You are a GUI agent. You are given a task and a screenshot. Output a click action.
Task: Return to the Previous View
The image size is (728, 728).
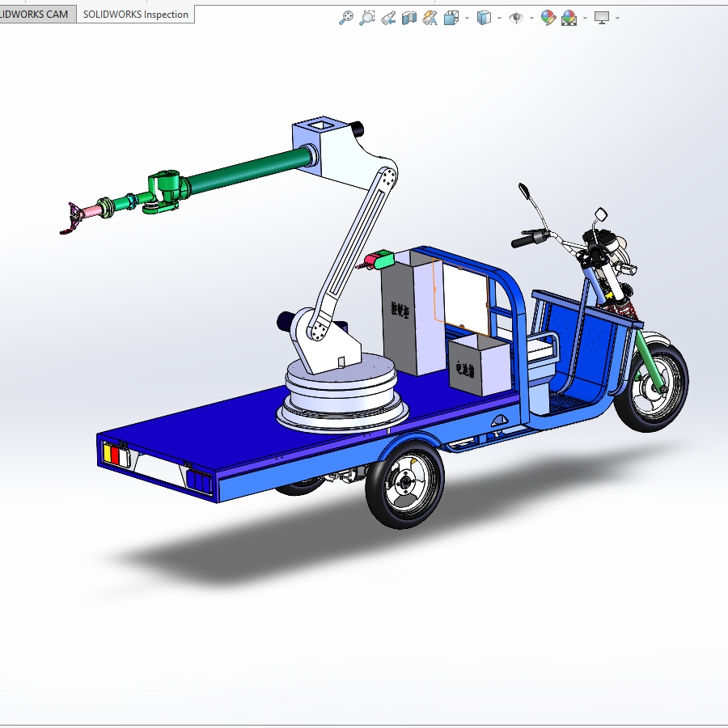(388, 18)
